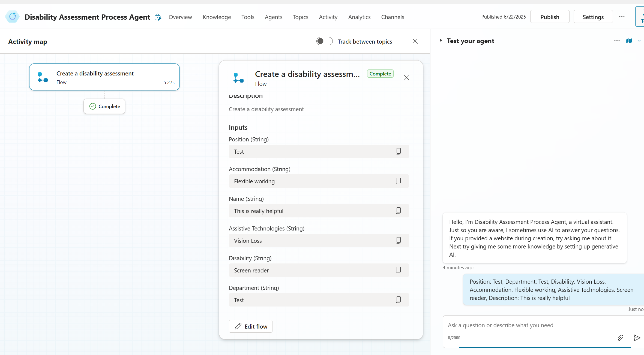The height and width of the screenshot is (355, 644).
Task: Open the top bar more options ellipsis
Action: (x=622, y=17)
